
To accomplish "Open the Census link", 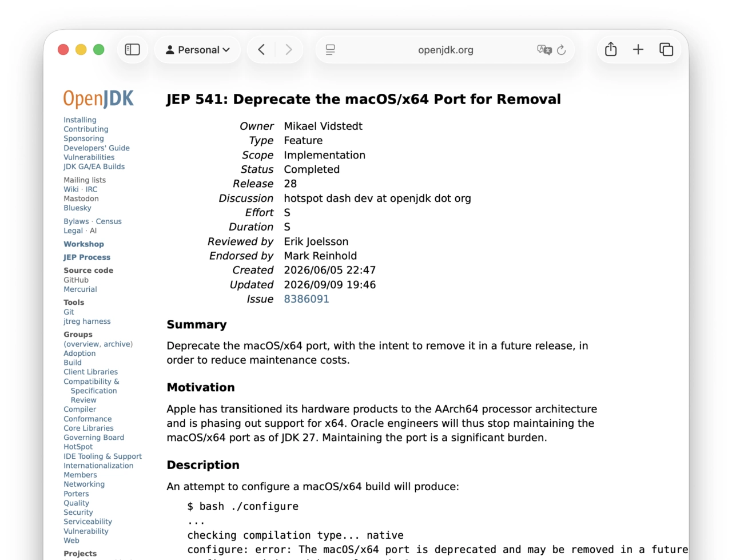I will (x=109, y=221).
